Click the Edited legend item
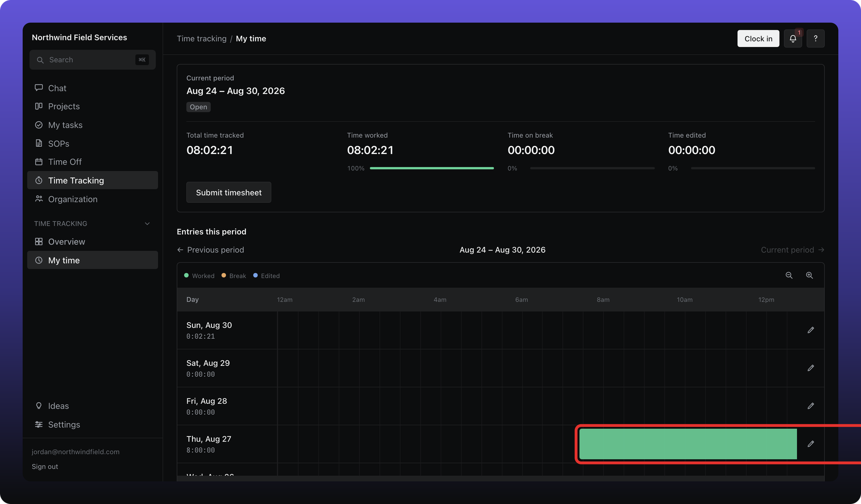The width and height of the screenshot is (861, 504). pyautogui.click(x=266, y=276)
